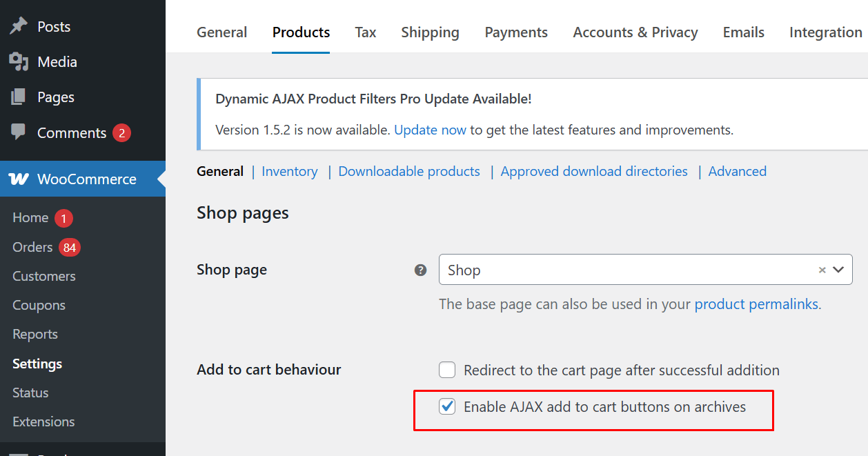Click the Pages icon in sidebar

click(19, 97)
